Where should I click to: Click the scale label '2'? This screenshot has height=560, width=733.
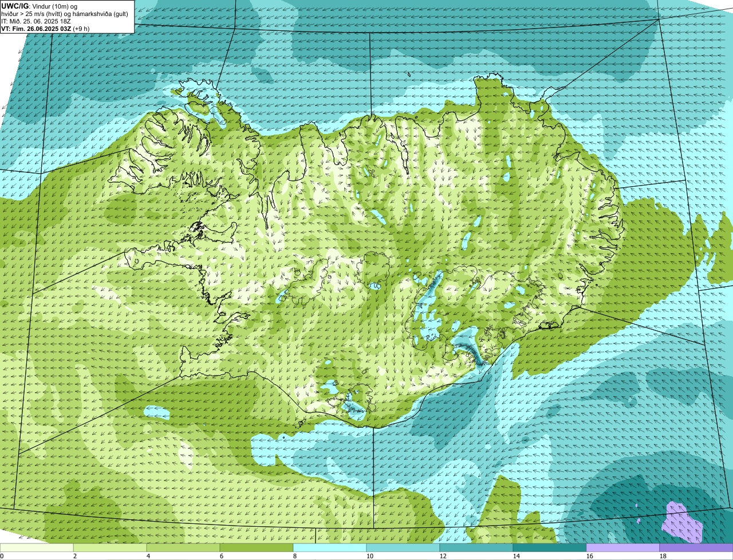coord(75,556)
